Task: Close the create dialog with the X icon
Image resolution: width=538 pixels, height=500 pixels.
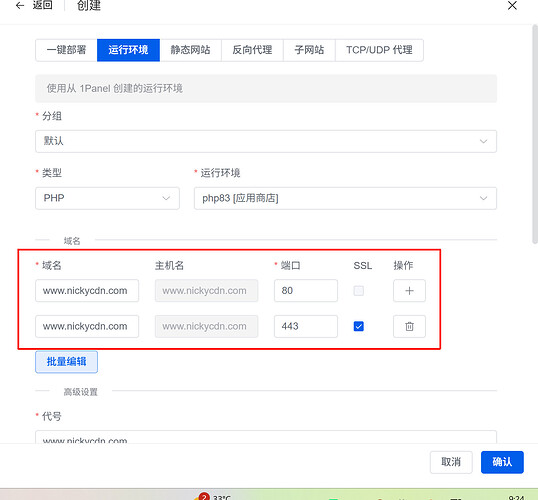Action: (512, 5)
